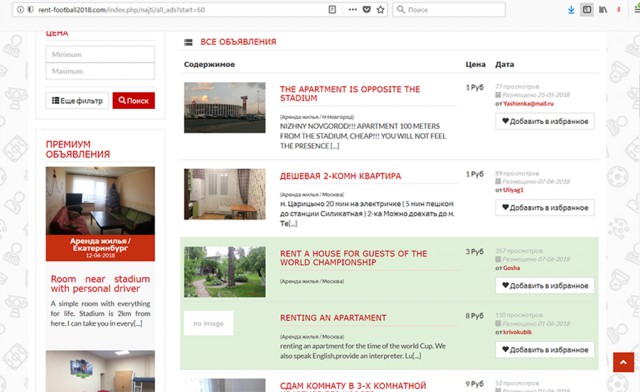Click the kitchen photo of 2-комн квартира
The image size is (640, 392).
(x=224, y=194)
